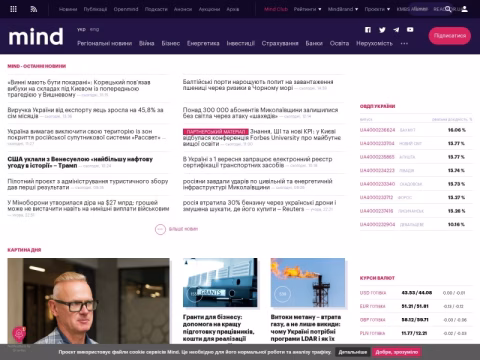The image size is (480, 360).
Task: Open the pink chat support widget
Action: [19, 334]
